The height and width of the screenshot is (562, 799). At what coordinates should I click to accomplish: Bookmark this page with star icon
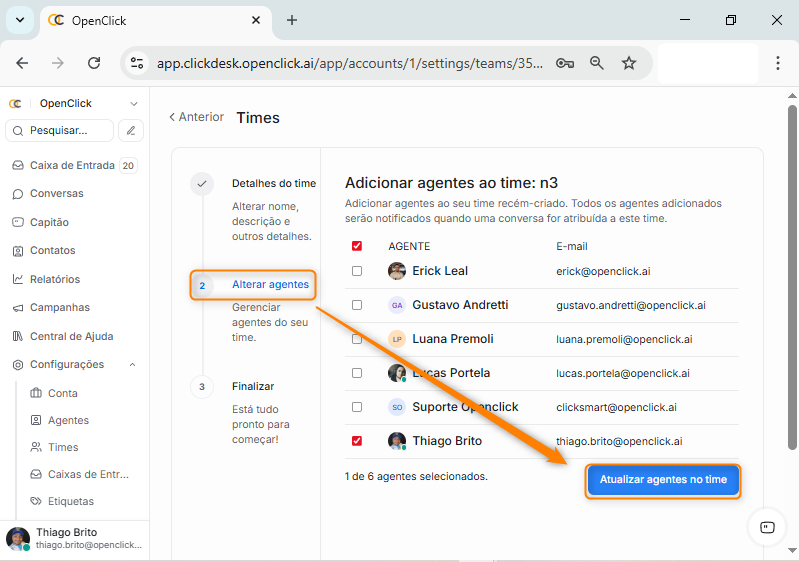click(x=629, y=63)
